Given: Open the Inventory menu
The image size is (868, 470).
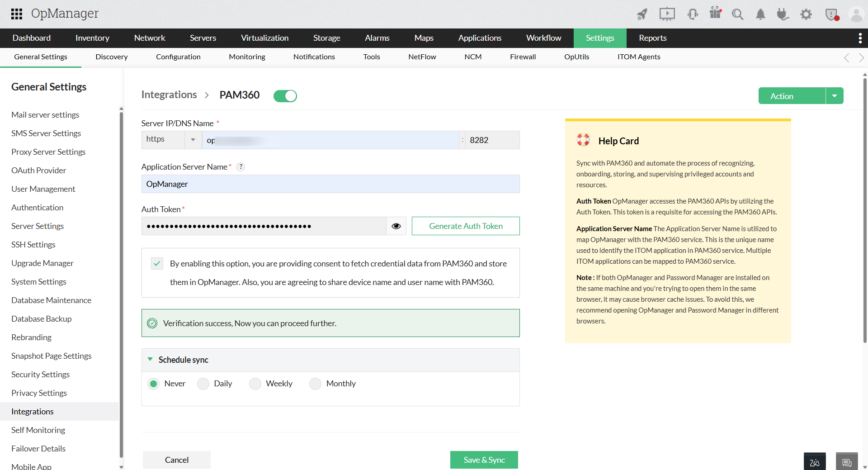Looking at the screenshot, I should tap(92, 38).
